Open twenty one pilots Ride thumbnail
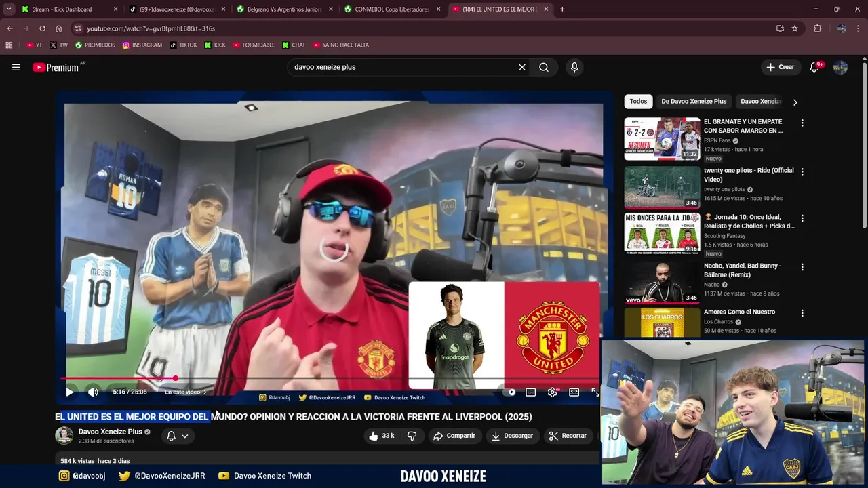Image resolution: width=868 pixels, height=488 pixels. tap(662, 187)
